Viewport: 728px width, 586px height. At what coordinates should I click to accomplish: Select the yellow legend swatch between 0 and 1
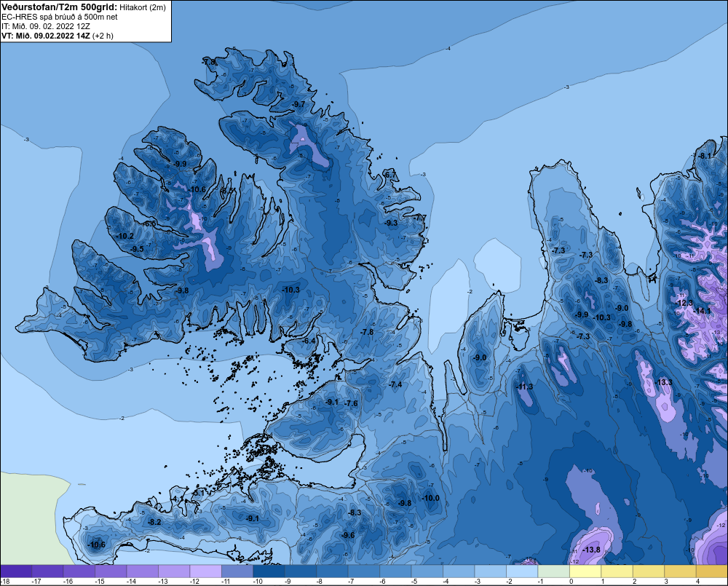click(585, 571)
